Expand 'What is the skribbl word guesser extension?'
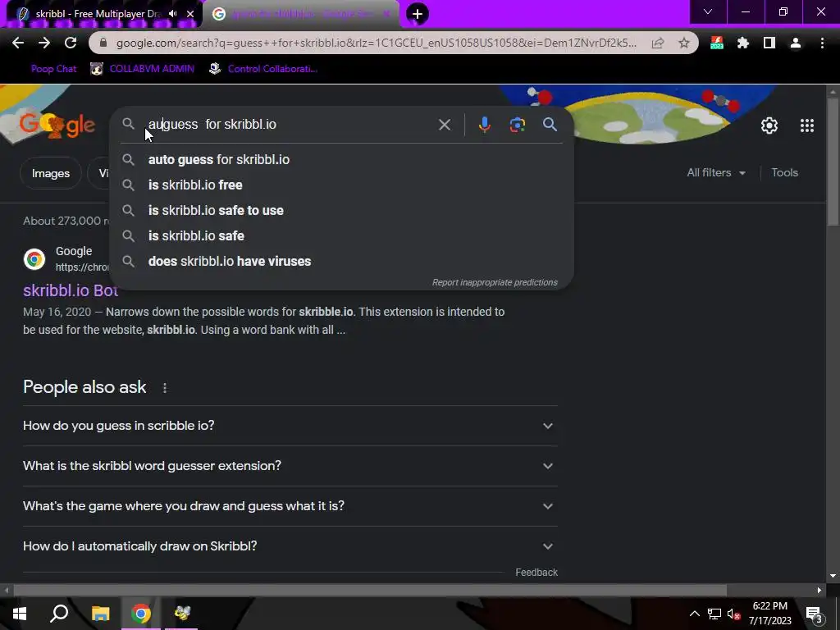The image size is (840, 630). 290,466
